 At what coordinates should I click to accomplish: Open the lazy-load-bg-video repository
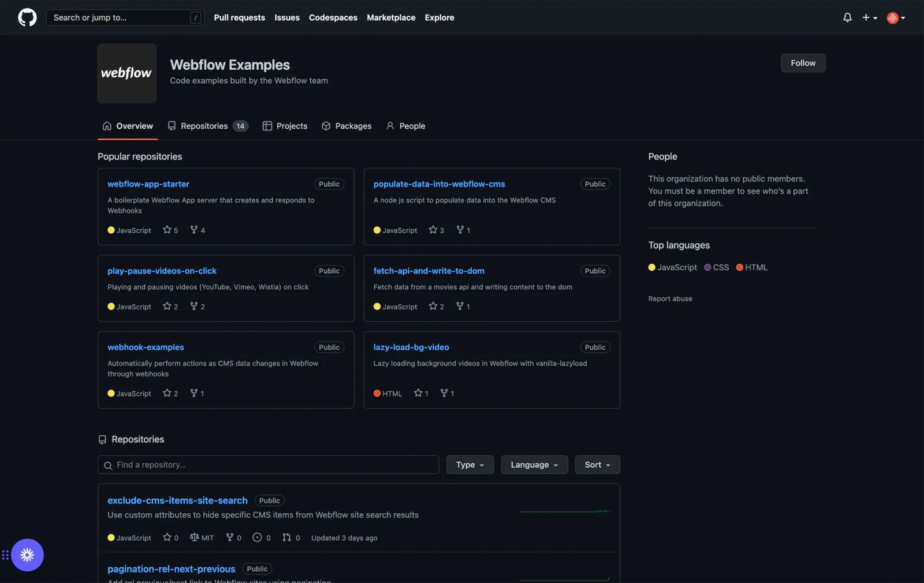(411, 347)
